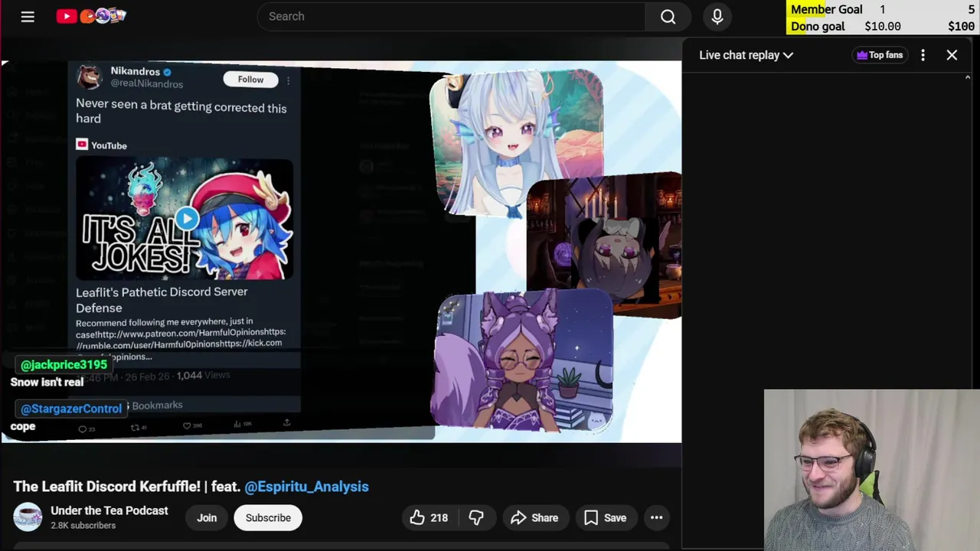
Task: Click the Join membership button
Action: pos(207,518)
